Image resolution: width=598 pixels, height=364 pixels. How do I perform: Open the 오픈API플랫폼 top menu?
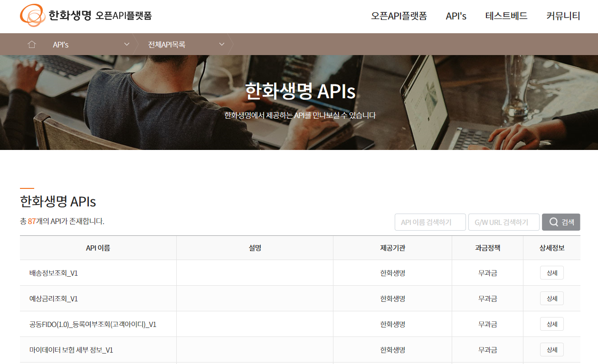[x=399, y=16]
